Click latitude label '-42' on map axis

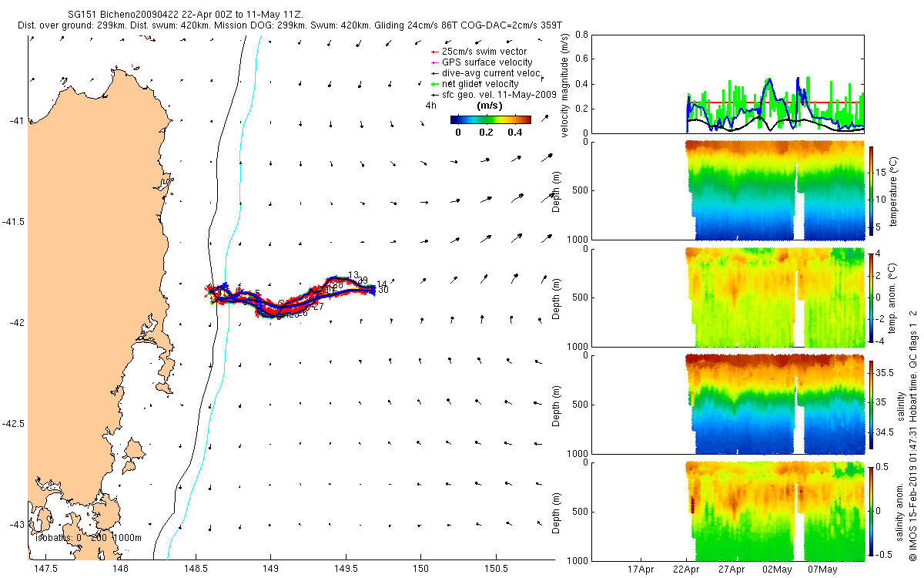[16, 322]
